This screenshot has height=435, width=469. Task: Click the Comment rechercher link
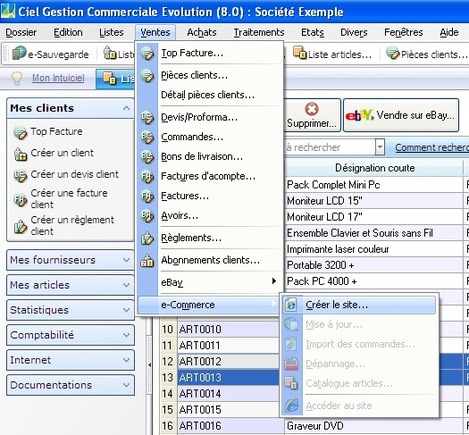point(432,147)
